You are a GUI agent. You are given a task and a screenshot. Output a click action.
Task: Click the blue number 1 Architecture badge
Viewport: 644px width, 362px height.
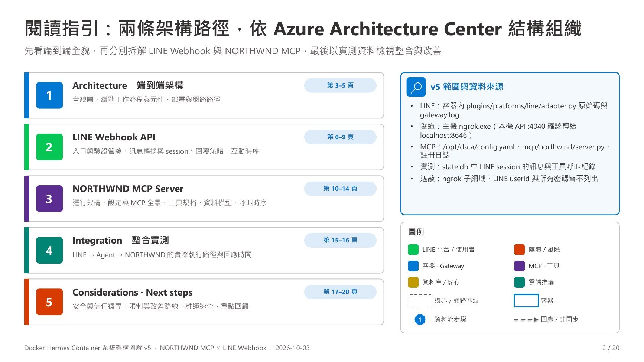coord(49,95)
